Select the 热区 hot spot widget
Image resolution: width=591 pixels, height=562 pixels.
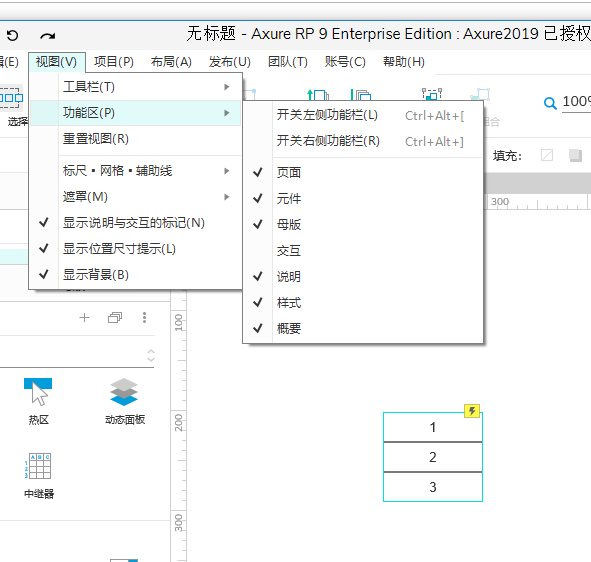pos(38,402)
